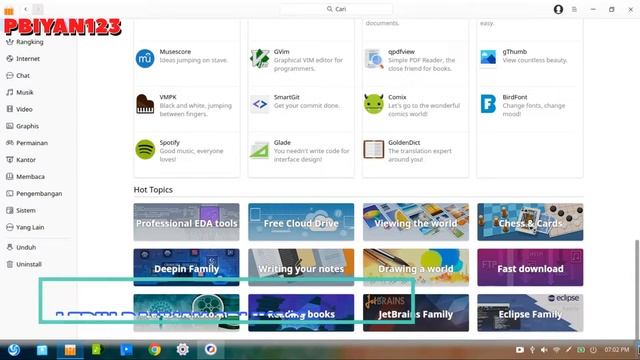This screenshot has height=360, width=640.
Task: Open Drawing a world topic
Action: coord(416,267)
